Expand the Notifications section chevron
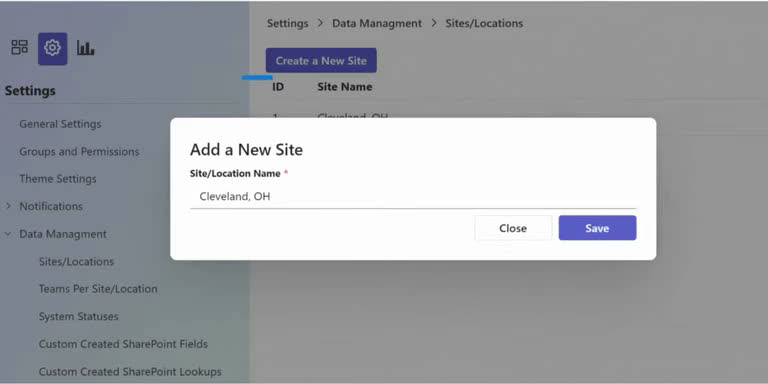The image size is (768, 384). (x=8, y=206)
